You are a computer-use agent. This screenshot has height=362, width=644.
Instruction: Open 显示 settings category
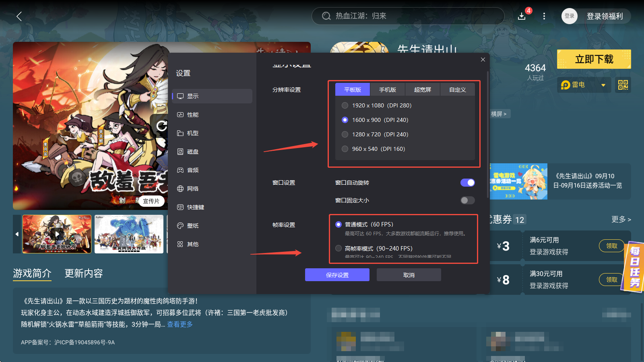[212, 96]
